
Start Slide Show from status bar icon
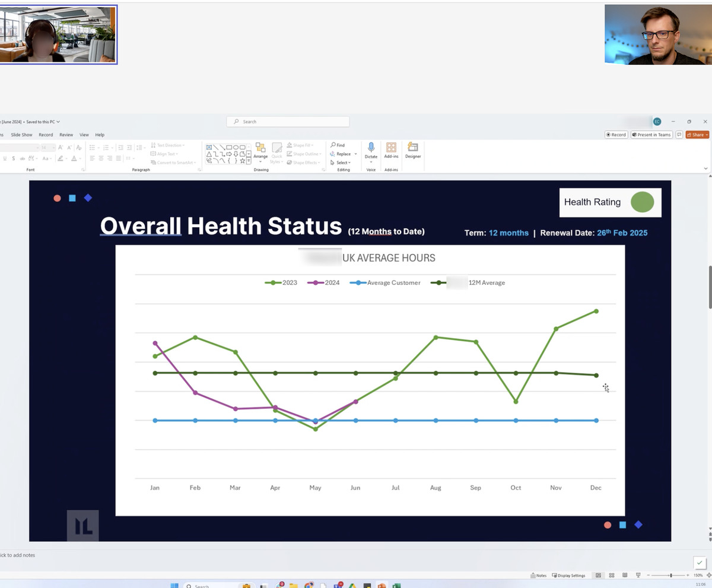coord(638,576)
